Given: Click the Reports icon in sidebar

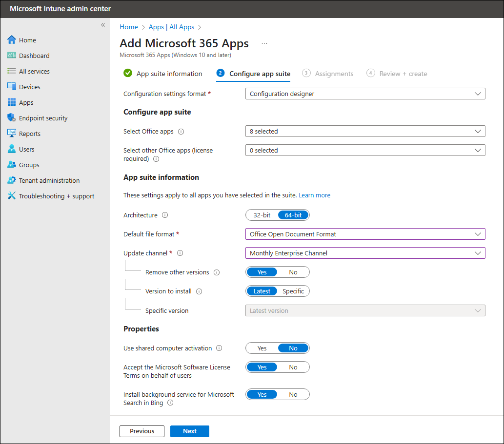Looking at the screenshot, I should point(12,134).
